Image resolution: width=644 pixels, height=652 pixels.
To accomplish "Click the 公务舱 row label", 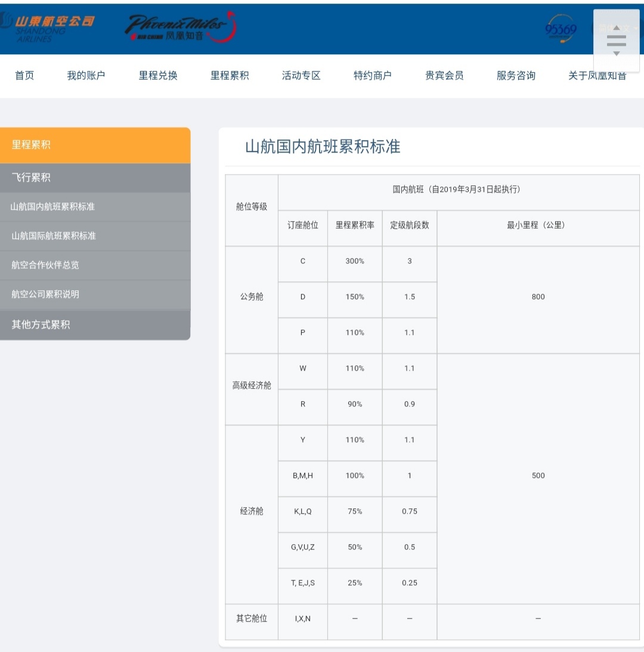I will (x=252, y=300).
